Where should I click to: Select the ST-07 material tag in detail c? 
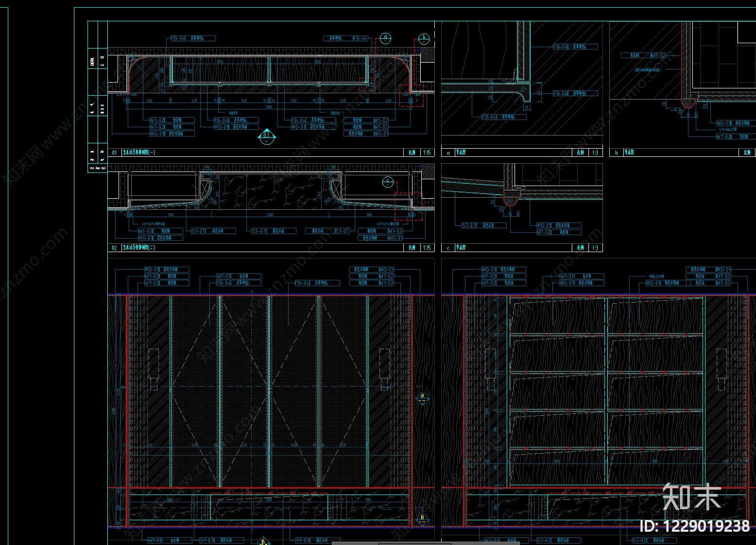469,225
